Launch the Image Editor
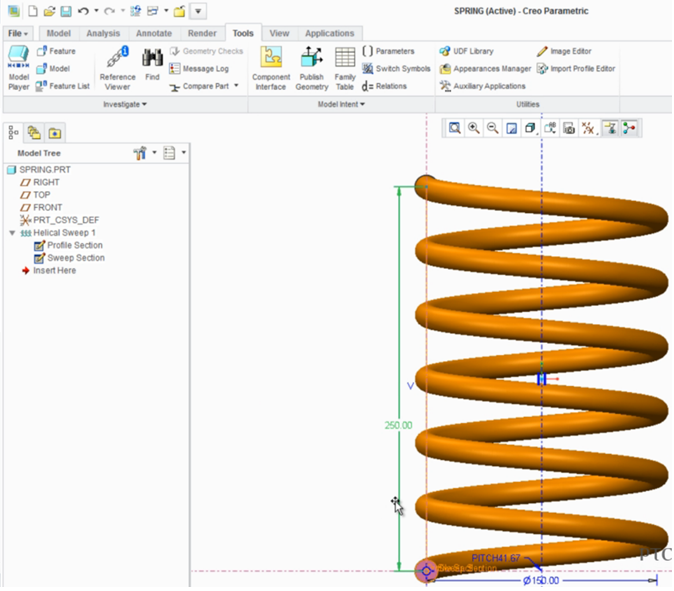 pyautogui.click(x=564, y=51)
